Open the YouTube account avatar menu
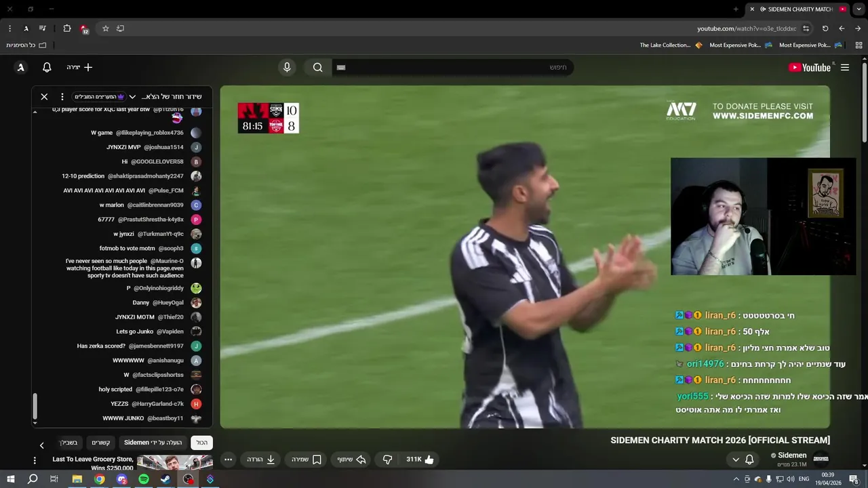 [21, 67]
